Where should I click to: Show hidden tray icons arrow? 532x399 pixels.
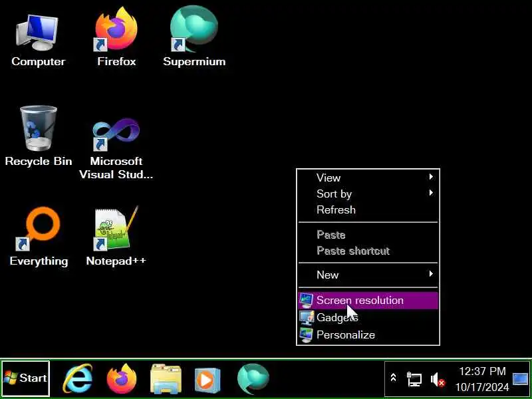394,378
